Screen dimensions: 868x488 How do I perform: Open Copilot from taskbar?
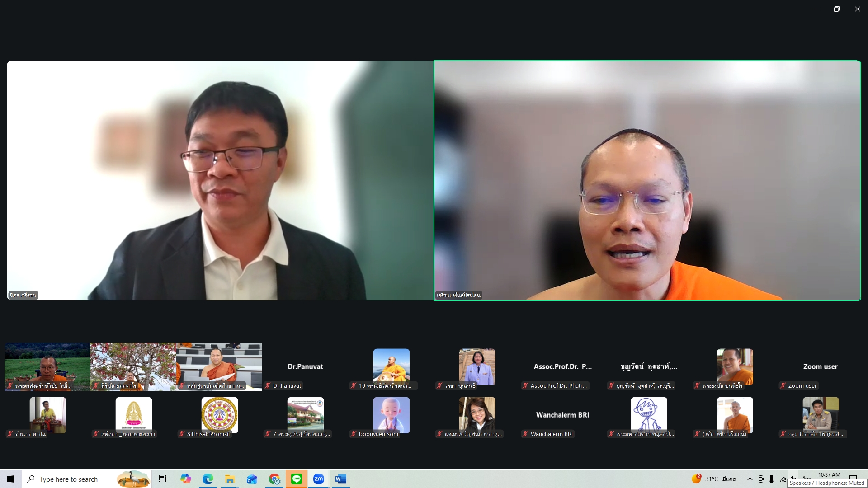click(x=185, y=479)
